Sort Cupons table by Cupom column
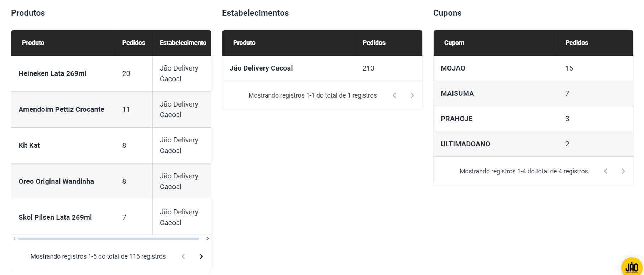The height and width of the screenshot is (275, 644). click(454, 43)
